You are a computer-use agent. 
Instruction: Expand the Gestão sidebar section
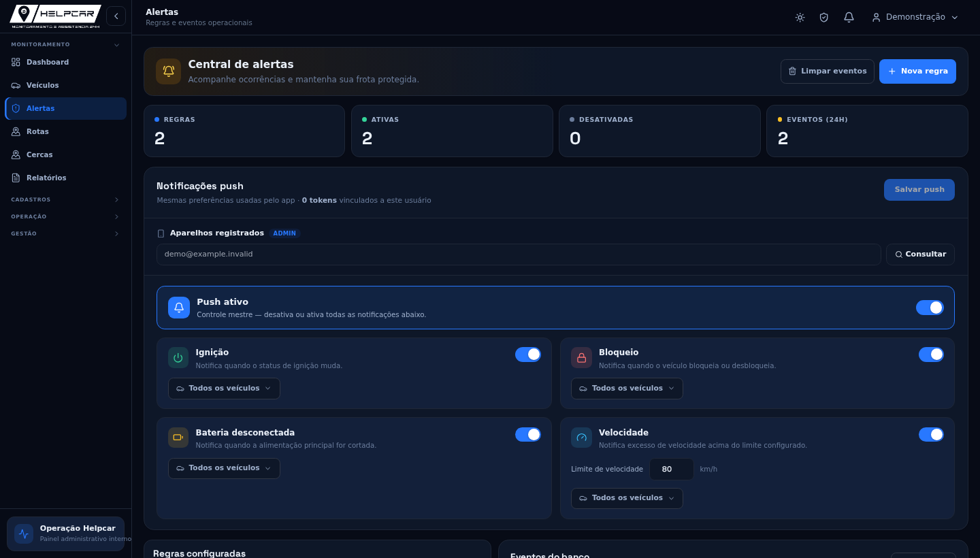coord(65,233)
